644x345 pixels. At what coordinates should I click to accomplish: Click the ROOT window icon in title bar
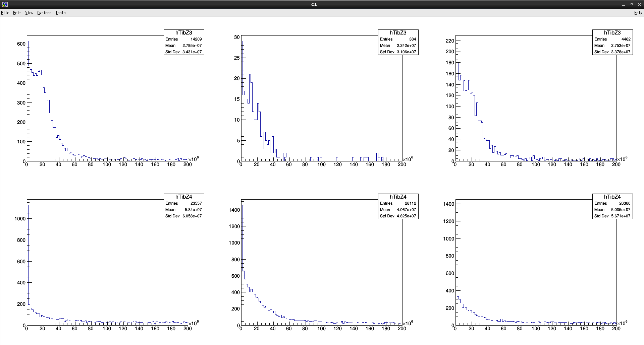[x=5, y=4]
